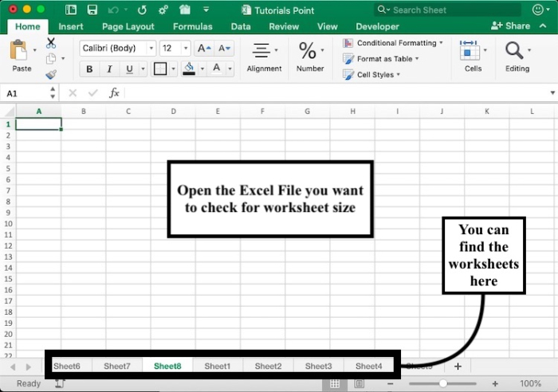Select the Home tab
This screenshot has width=558, height=392.
coord(28,26)
